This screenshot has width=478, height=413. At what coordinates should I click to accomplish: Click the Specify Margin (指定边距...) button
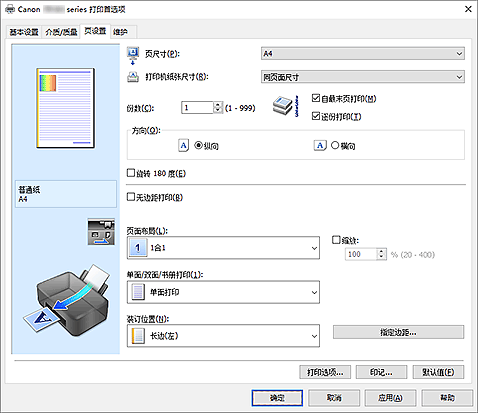pos(398,332)
